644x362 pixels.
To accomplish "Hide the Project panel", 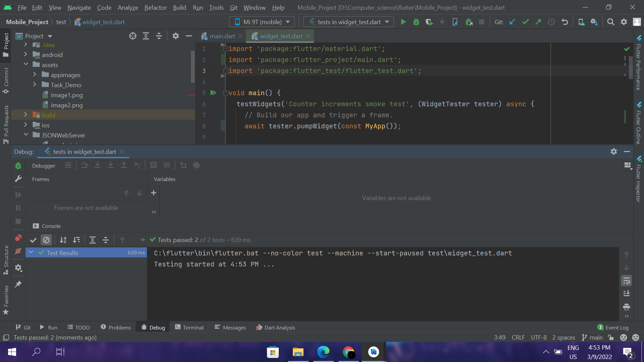I will coord(189,36).
